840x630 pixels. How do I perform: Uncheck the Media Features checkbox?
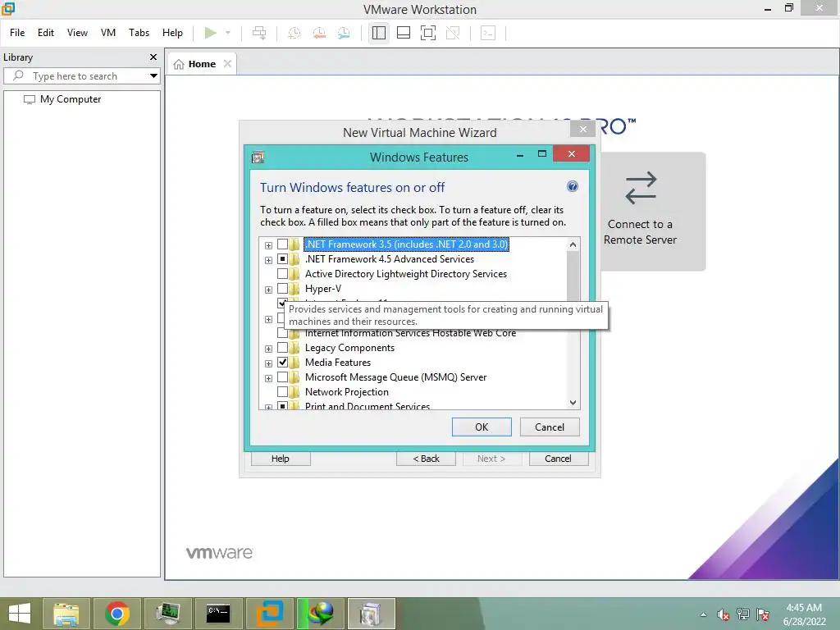point(282,362)
